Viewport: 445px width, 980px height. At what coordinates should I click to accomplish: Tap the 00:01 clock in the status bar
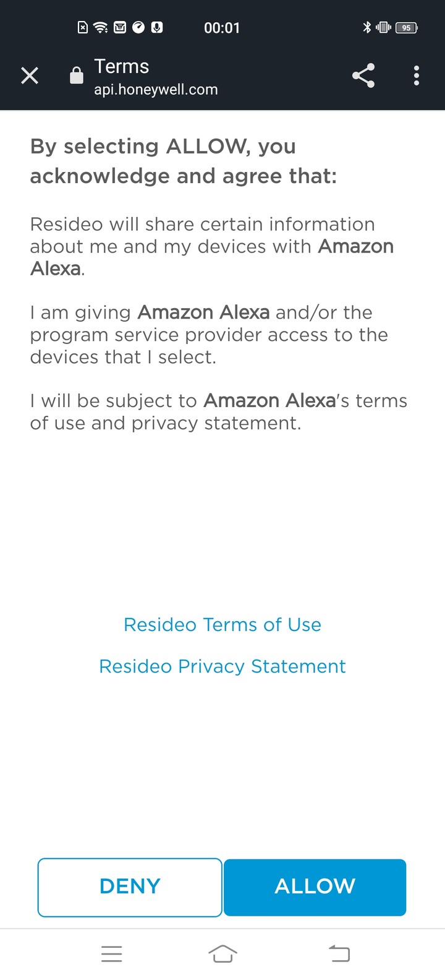click(222, 28)
